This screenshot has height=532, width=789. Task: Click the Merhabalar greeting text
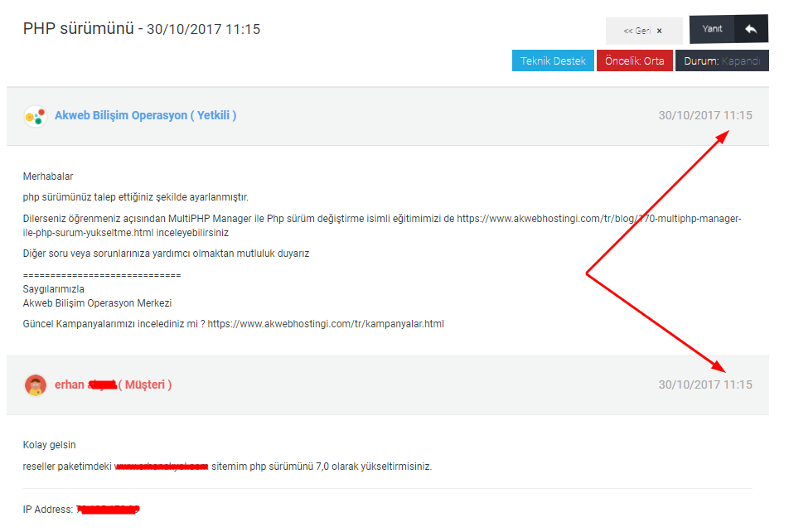[48, 177]
